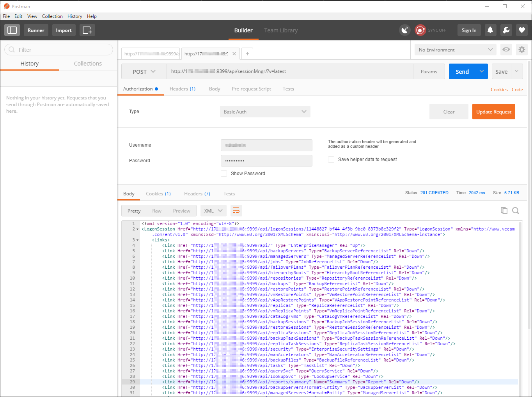Click the interceptor satellite icon
Image resolution: width=532 pixels, height=397 pixels.
[405, 30]
